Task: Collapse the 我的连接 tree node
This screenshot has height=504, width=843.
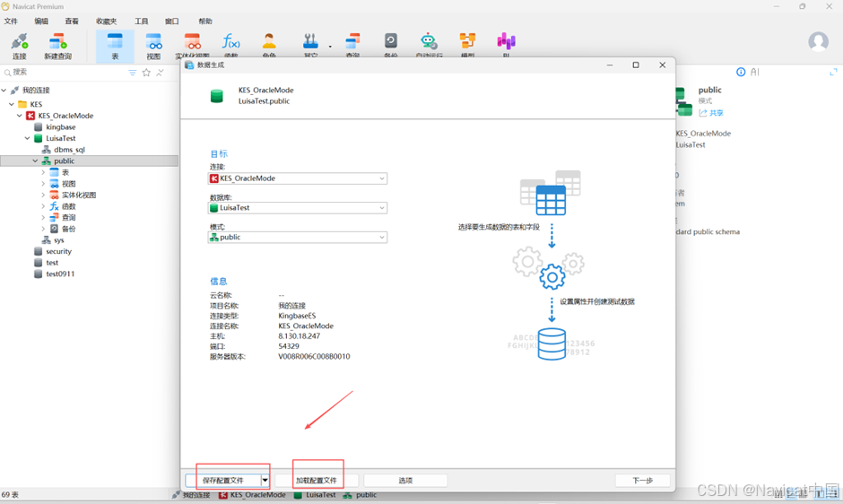Action: pos(4,90)
